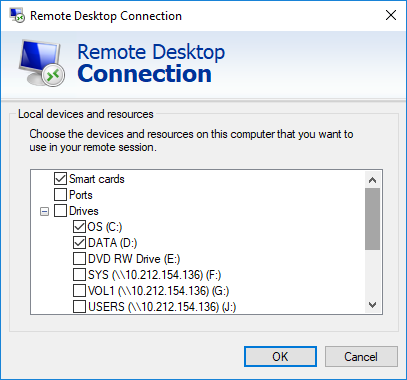Select the 'DVD RW Drive (E:)' label
This screenshot has width=407, height=380.
click(134, 259)
